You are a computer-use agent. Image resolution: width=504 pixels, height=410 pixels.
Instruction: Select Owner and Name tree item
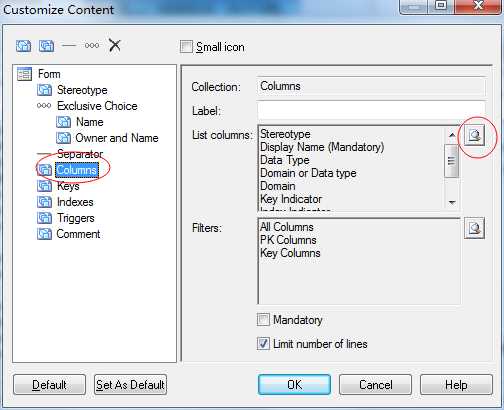pos(117,138)
